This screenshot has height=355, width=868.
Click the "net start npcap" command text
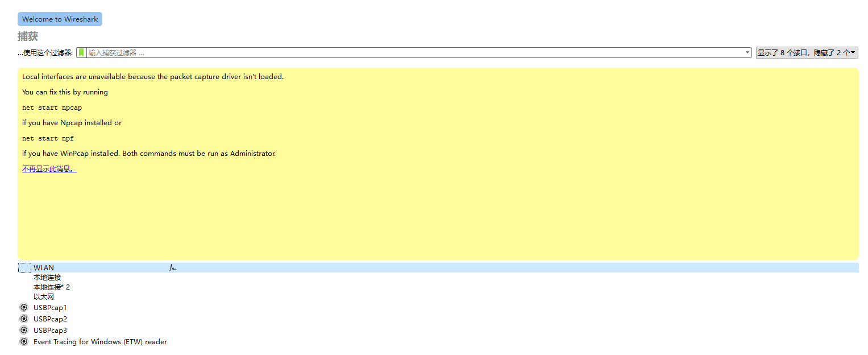pyautogui.click(x=52, y=108)
